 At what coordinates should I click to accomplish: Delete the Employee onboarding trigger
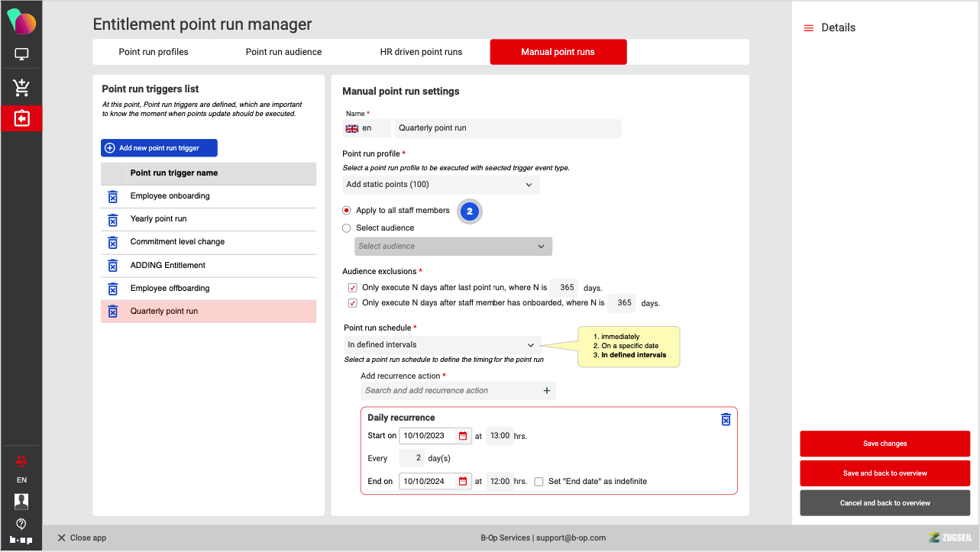point(112,197)
